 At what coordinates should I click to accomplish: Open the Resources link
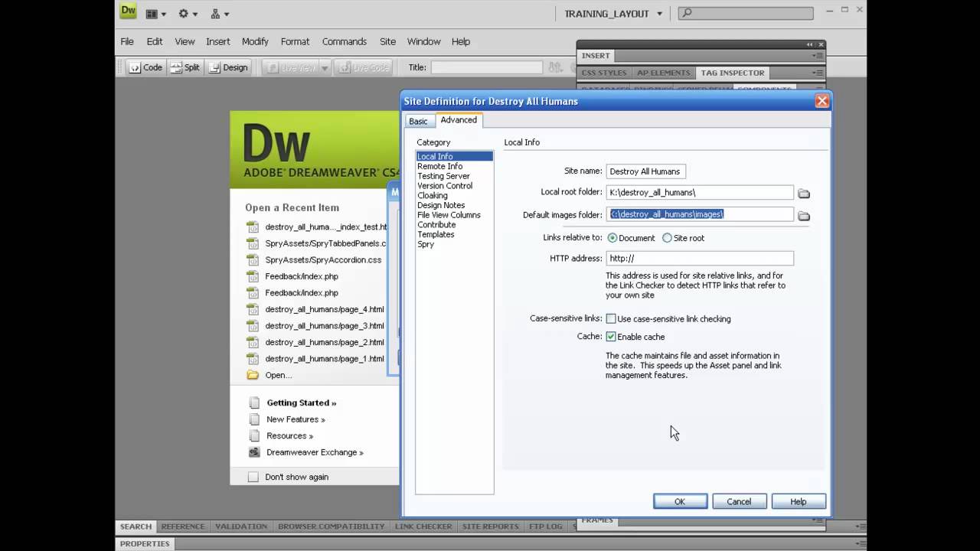[289, 435]
